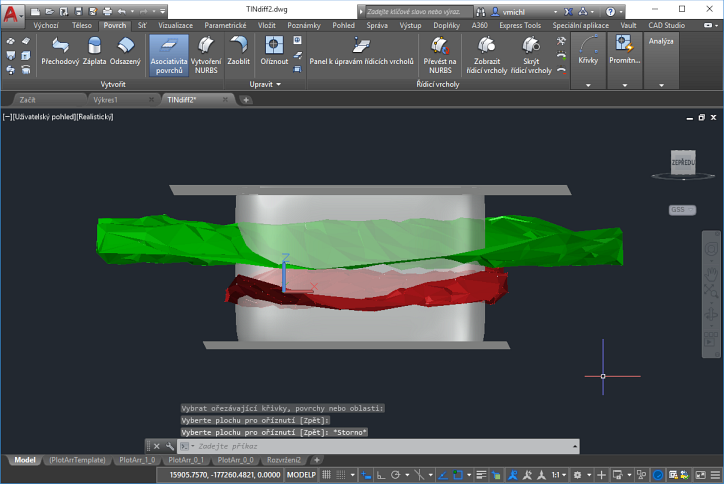The image size is (724, 484).
Task: Select the Odsazený offset surface tool
Action: [x=125, y=51]
